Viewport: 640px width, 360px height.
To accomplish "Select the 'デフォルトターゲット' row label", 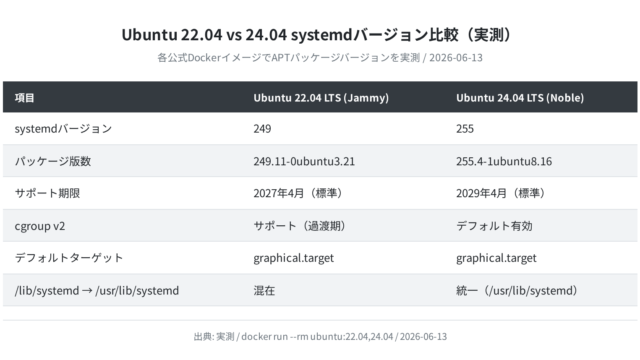I will (69, 258).
